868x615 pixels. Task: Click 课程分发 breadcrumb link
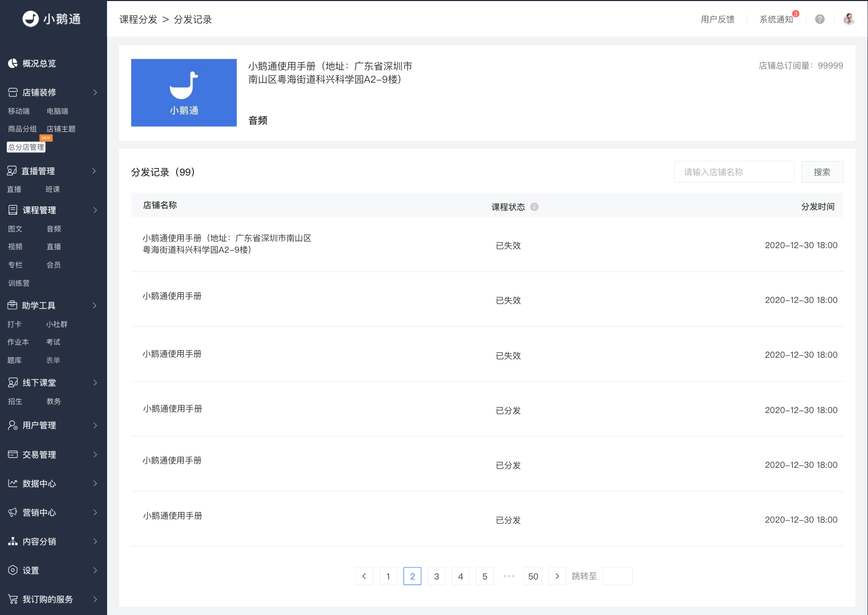click(139, 19)
